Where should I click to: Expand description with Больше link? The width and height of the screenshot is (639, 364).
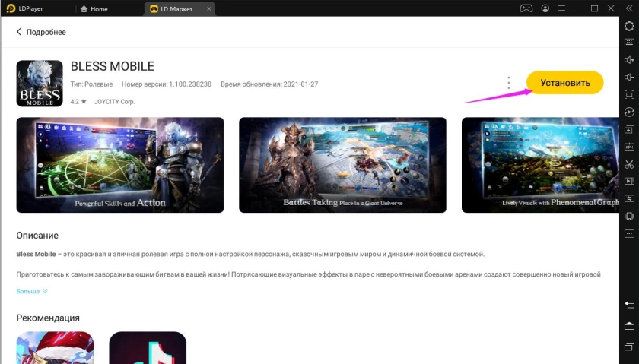[32, 291]
